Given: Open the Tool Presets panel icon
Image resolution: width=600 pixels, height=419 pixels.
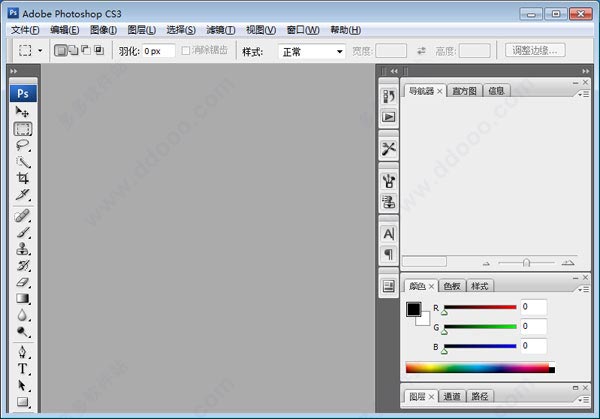Looking at the screenshot, I should tap(389, 148).
